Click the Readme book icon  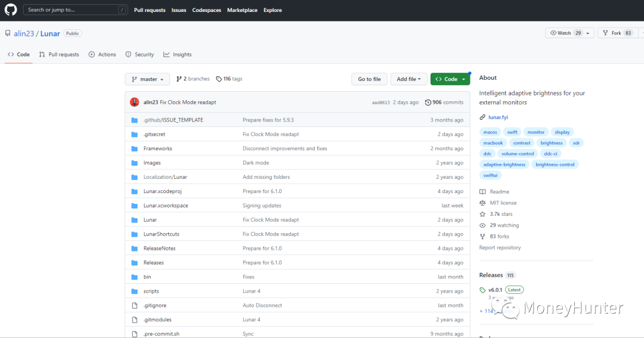click(x=482, y=192)
